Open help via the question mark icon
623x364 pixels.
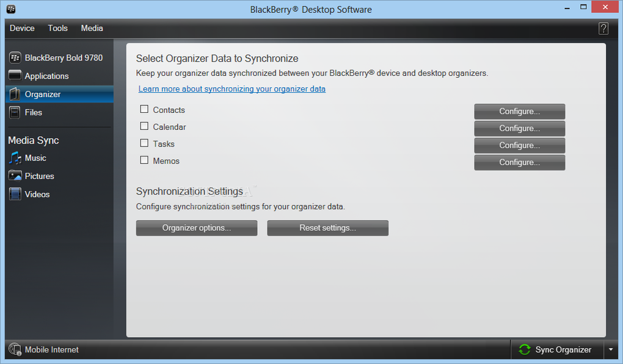click(603, 29)
